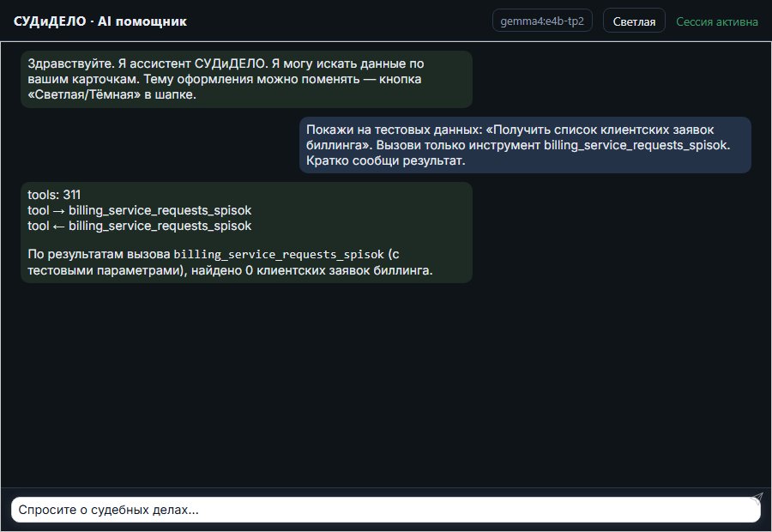Click the tool ← billing_service_requests_spisok line

click(139, 226)
